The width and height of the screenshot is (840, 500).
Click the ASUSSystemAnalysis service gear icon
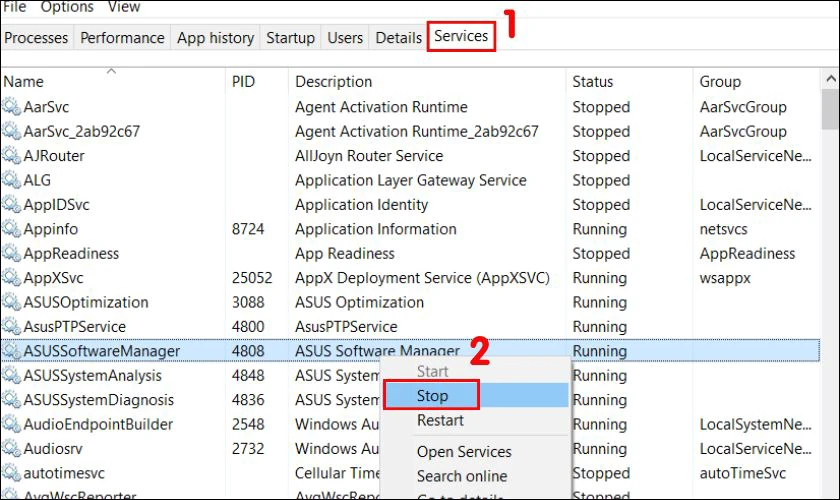(x=11, y=375)
